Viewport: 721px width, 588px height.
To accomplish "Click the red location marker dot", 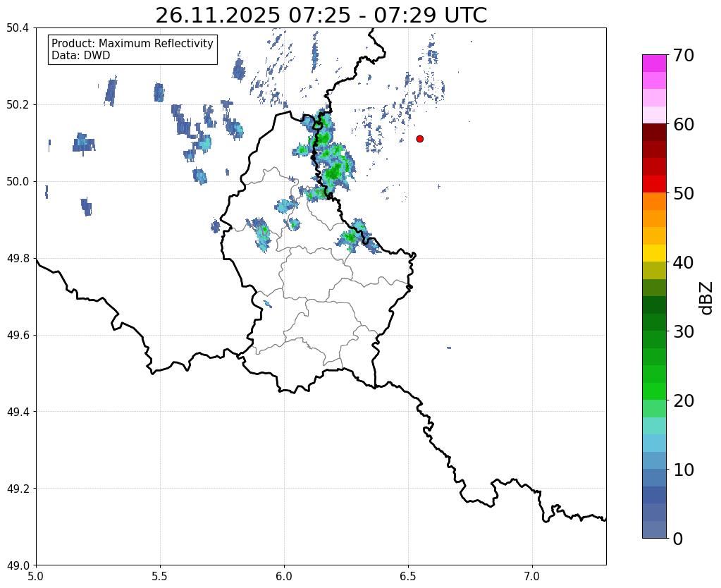I will point(419,139).
